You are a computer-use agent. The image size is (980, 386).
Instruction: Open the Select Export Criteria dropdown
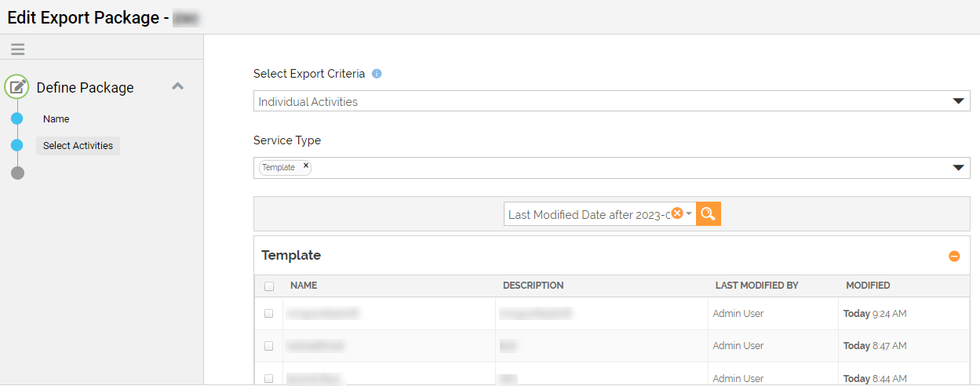pos(957,101)
